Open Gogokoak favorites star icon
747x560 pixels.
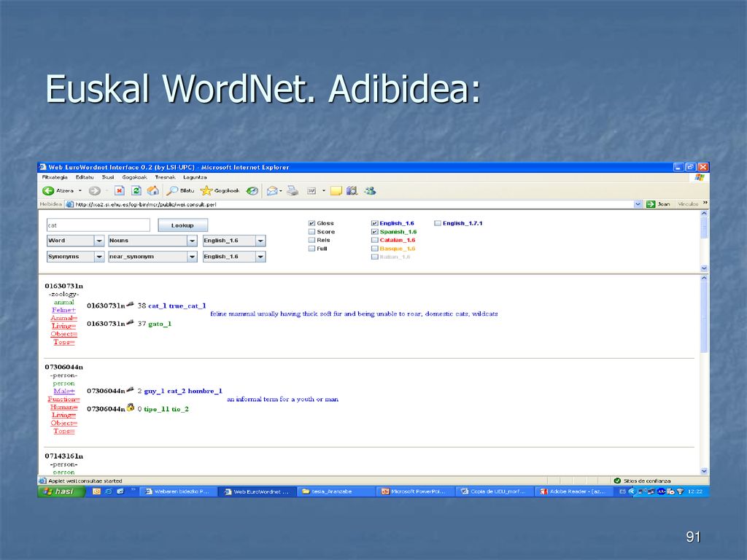[206, 191]
